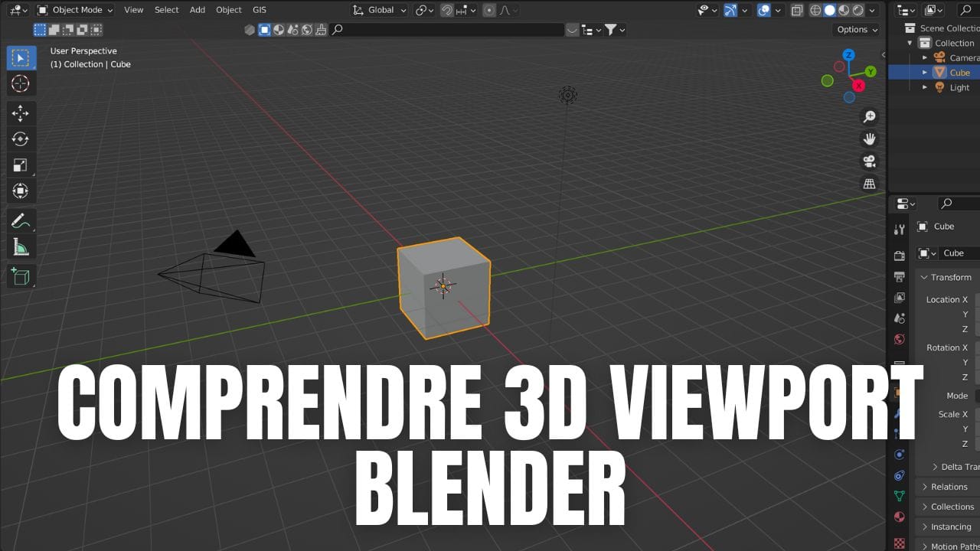Open the View Layer properties tab icon
Image resolution: width=980 pixels, height=551 pixels.
click(x=900, y=297)
